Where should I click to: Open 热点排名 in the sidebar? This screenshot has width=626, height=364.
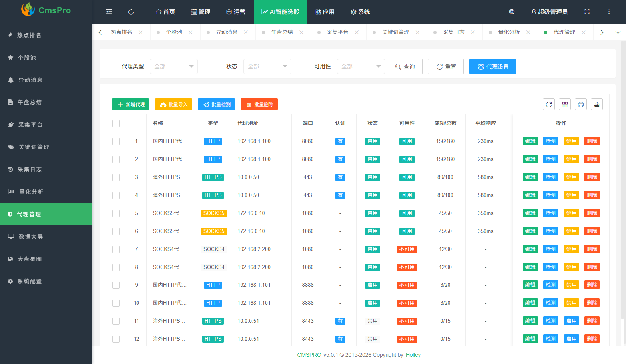(46, 35)
